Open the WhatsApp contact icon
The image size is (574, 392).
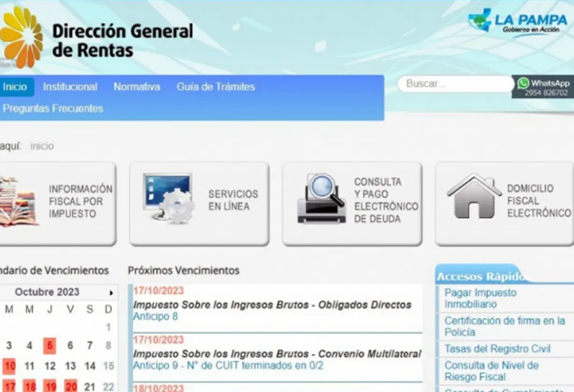click(x=523, y=83)
